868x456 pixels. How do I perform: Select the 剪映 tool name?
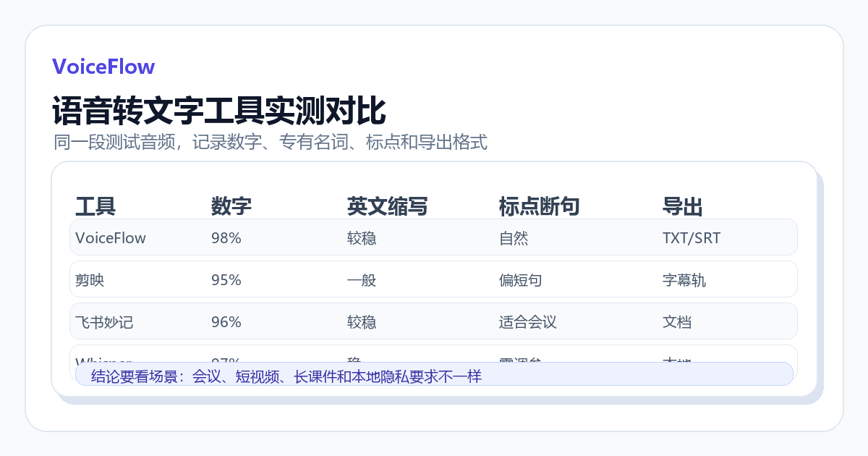(x=90, y=279)
